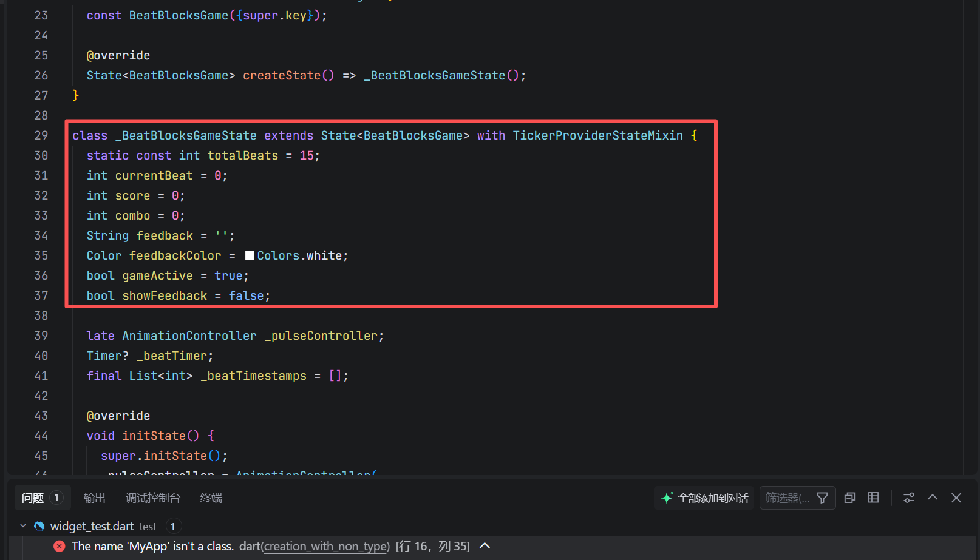Close the bottom panel
The image size is (980, 560).
click(956, 498)
